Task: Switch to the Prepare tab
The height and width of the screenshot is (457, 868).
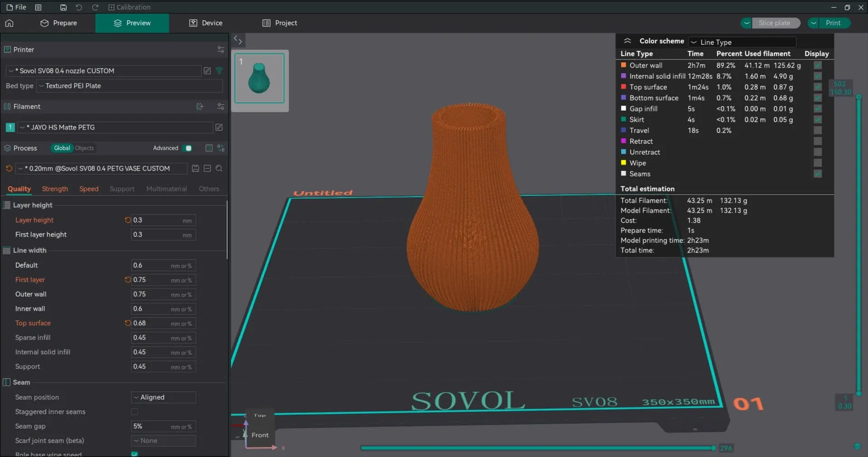Action: [x=59, y=23]
